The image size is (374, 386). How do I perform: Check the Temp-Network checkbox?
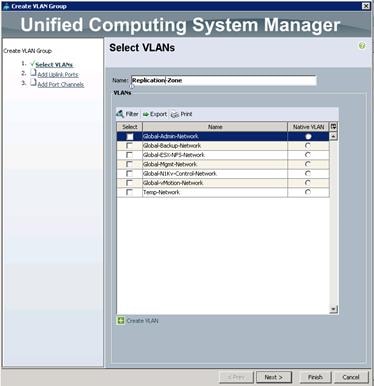(129, 192)
